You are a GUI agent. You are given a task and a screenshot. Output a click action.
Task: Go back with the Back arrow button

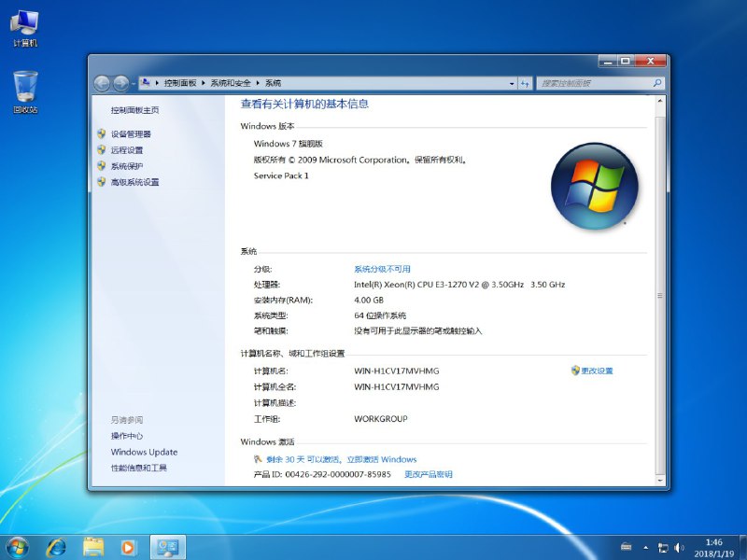pos(102,84)
